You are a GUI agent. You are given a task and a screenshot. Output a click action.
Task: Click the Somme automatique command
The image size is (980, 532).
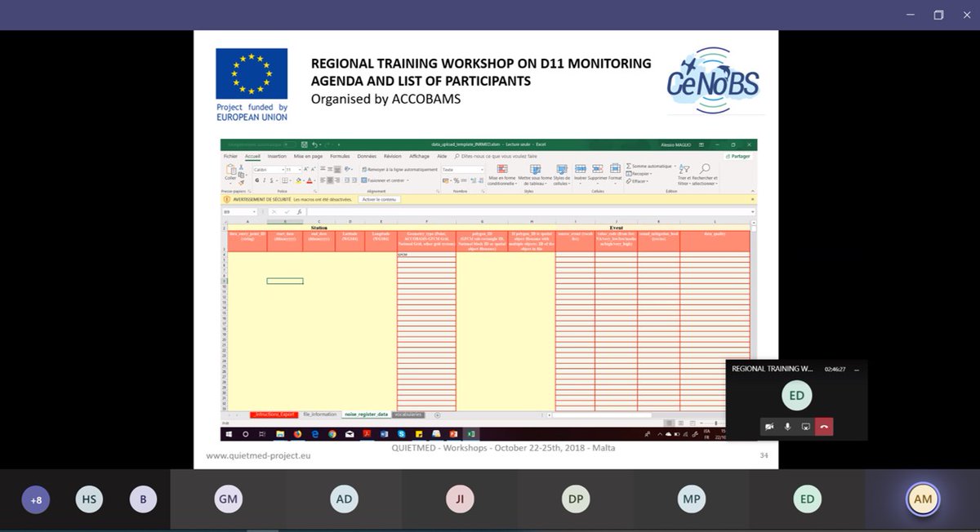point(653,166)
